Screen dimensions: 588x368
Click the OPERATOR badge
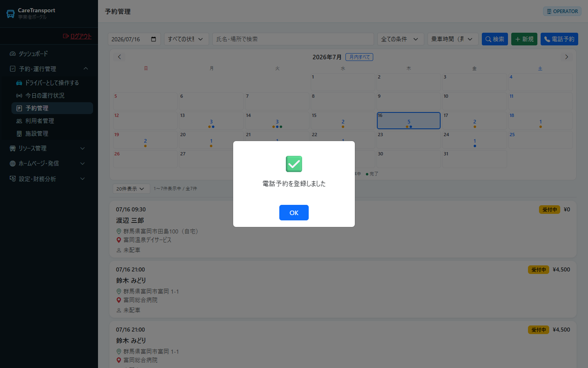coord(562,11)
